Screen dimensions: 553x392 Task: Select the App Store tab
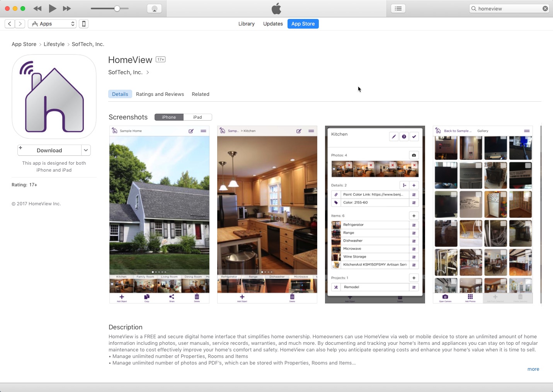(303, 24)
